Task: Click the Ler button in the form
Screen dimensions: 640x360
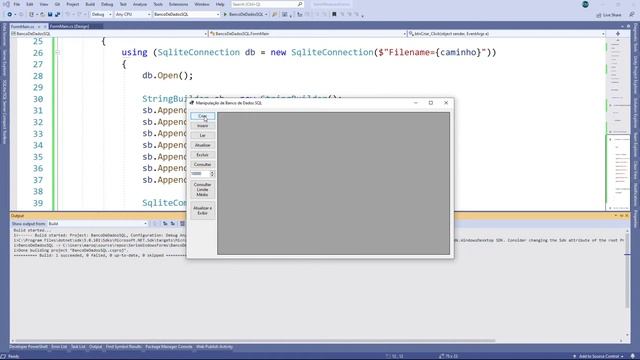Action: [x=202, y=136]
